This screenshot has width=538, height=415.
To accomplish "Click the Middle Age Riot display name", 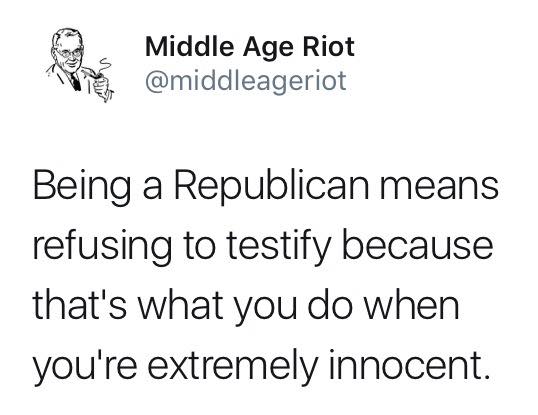I will click(250, 47).
